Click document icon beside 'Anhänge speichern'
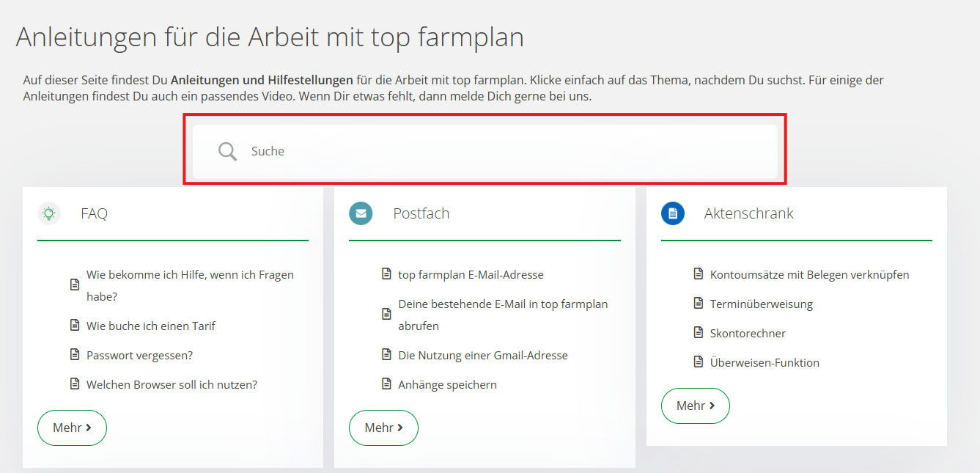The height and width of the screenshot is (473, 980). pos(386,384)
